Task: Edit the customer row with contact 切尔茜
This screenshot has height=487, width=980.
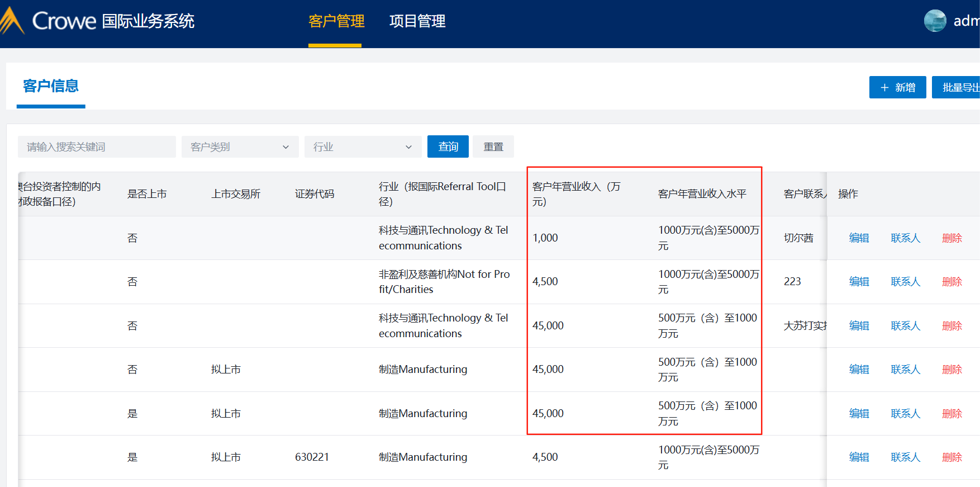Action: tap(859, 238)
